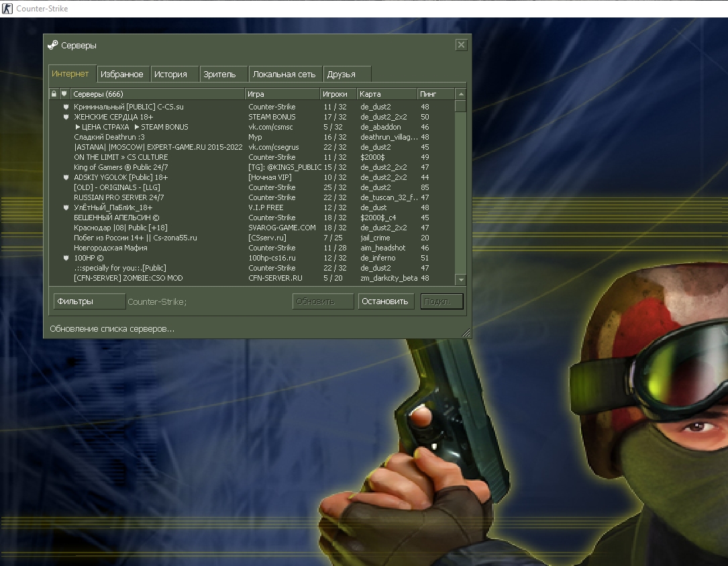Sort by password lock column icon

54,94
